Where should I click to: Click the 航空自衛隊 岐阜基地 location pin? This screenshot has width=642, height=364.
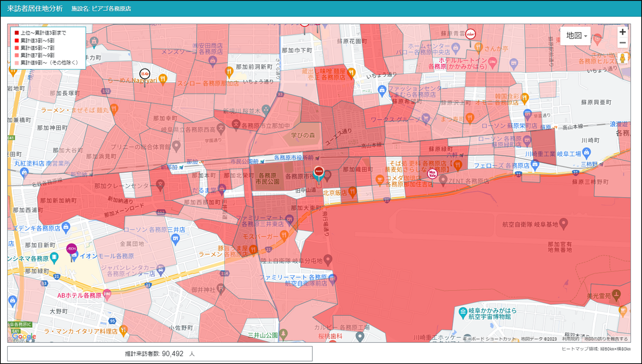(x=563, y=223)
